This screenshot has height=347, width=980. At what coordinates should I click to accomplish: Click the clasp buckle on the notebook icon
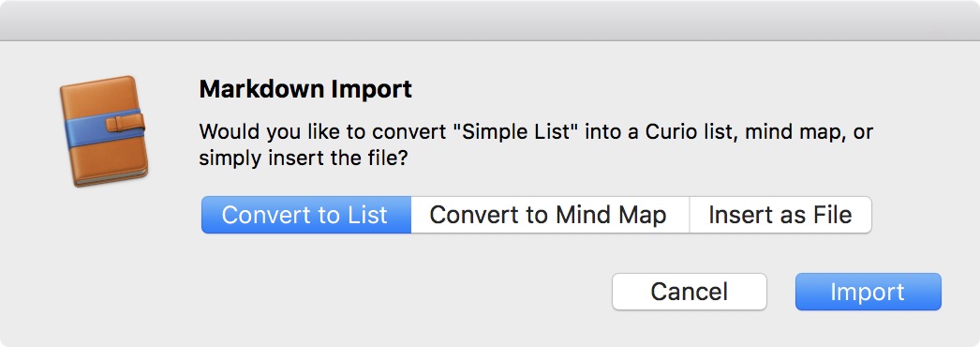pyautogui.click(x=125, y=121)
